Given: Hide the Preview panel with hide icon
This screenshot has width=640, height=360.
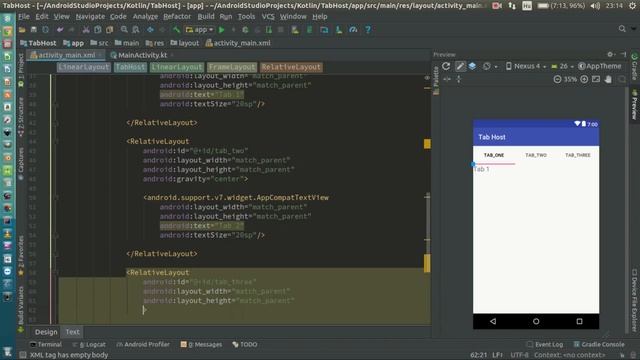Looking at the screenshot, I should pyautogui.click(x=623, y=54).
